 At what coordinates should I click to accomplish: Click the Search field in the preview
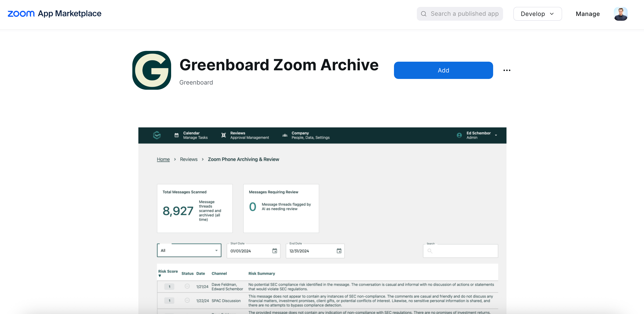click(x=461, y=251)
